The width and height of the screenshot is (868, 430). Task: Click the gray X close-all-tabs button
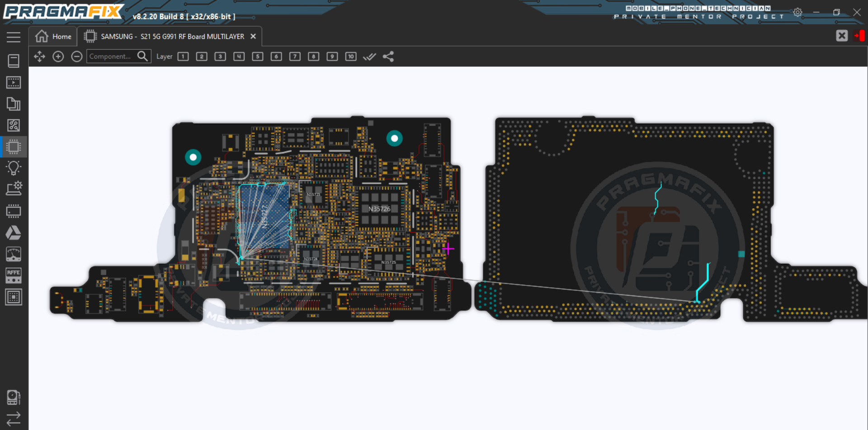point(842,36)
